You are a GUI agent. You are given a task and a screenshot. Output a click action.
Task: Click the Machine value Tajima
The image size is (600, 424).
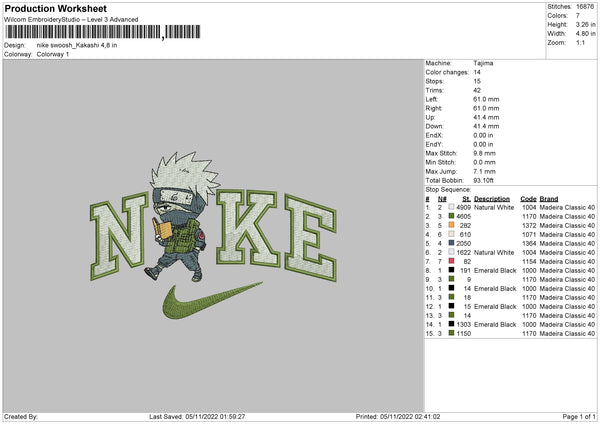tap(483, 63)
